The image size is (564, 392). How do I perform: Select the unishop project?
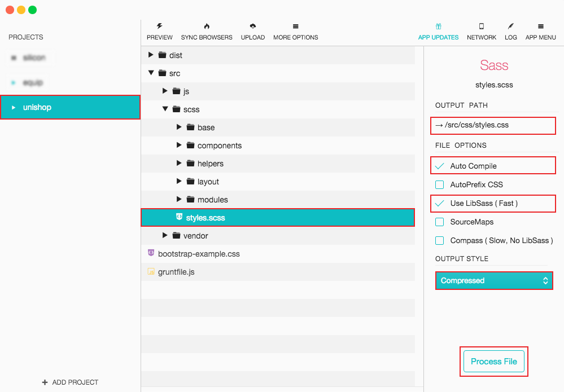coord(70,107)
